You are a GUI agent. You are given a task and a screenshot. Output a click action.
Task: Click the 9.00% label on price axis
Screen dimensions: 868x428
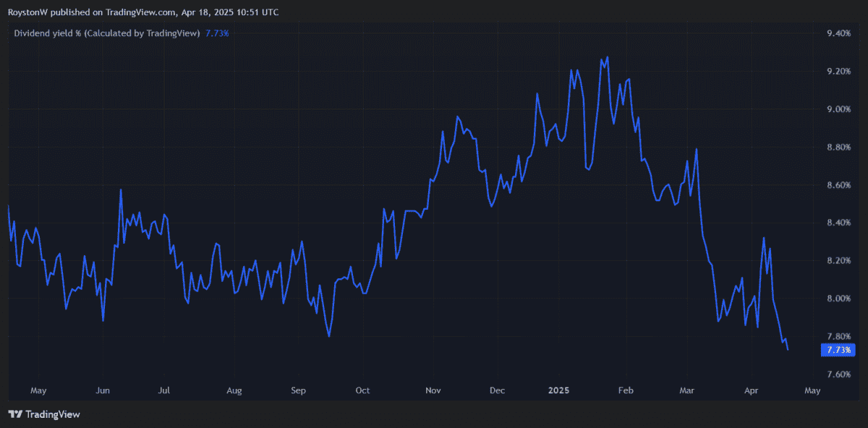pyautogui.click(x=839, y=109)
